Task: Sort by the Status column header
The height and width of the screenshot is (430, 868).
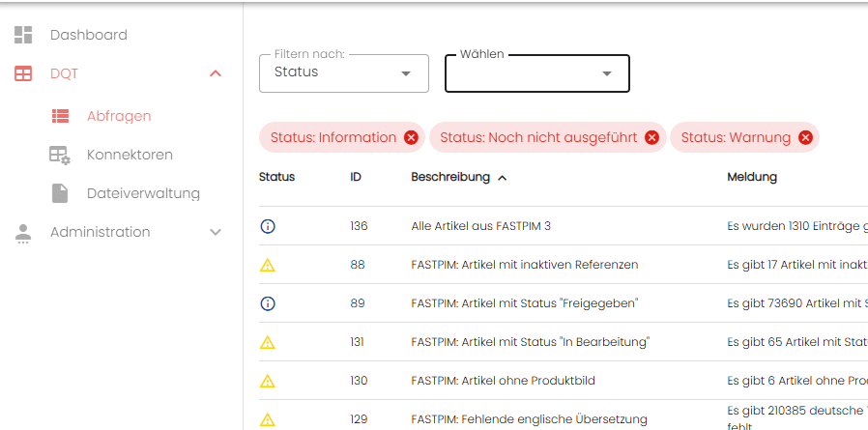Action: (x=276, y=177)
